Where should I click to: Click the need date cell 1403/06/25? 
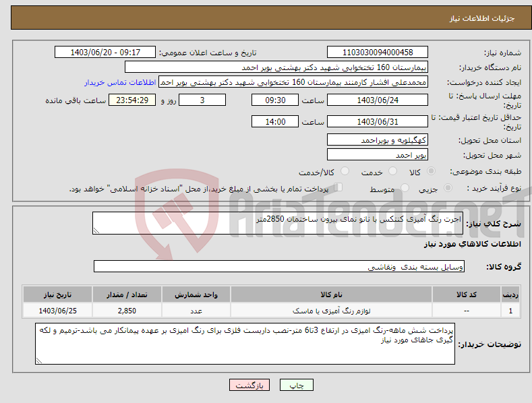57,311
